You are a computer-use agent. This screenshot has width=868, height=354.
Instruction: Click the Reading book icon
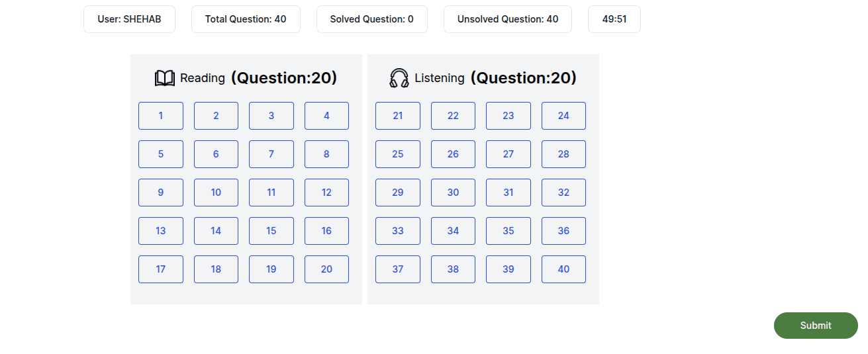tap(164, 78)
